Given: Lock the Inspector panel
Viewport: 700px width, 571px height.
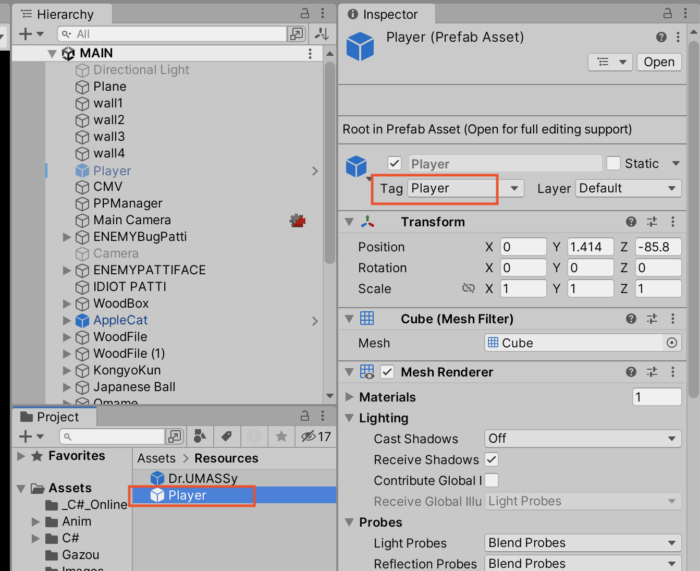Looking at the screenshot, I should (x=667, y=13).
